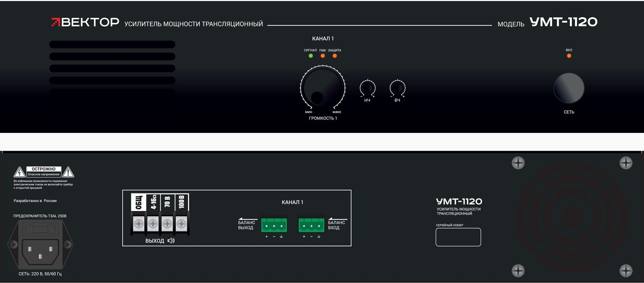Click the мин mark under the volume knob

coord(308,112)
